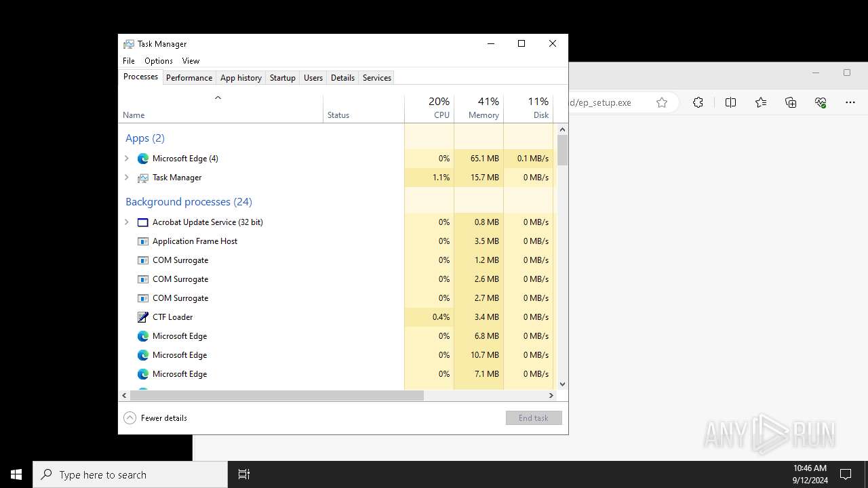Click the taskbar search box
This screenshot has height=488, width=868.
coord(130,474)
